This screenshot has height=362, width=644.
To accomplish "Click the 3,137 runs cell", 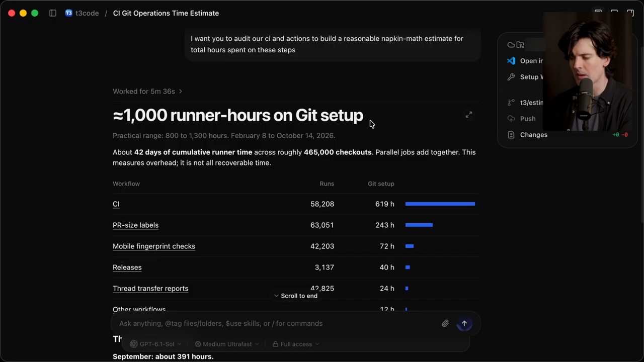I will (x=325, y=267).
